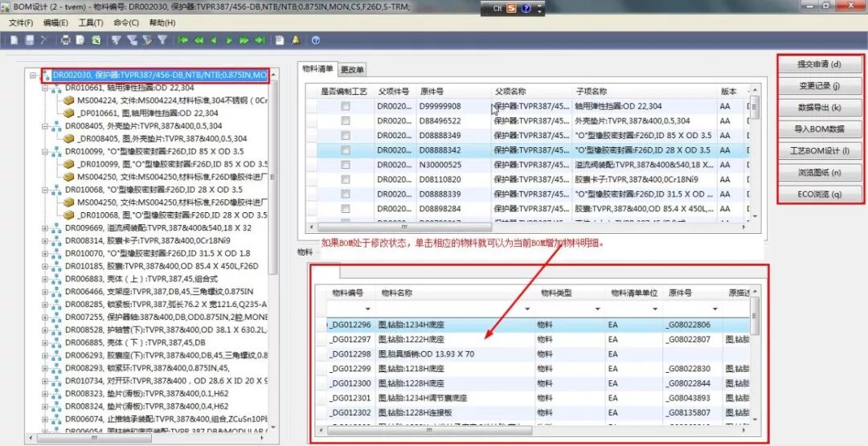The height and width of the screenshot is (446, 868).
Task: Check the box for row D08110820
Action: [x=346, y=179]
